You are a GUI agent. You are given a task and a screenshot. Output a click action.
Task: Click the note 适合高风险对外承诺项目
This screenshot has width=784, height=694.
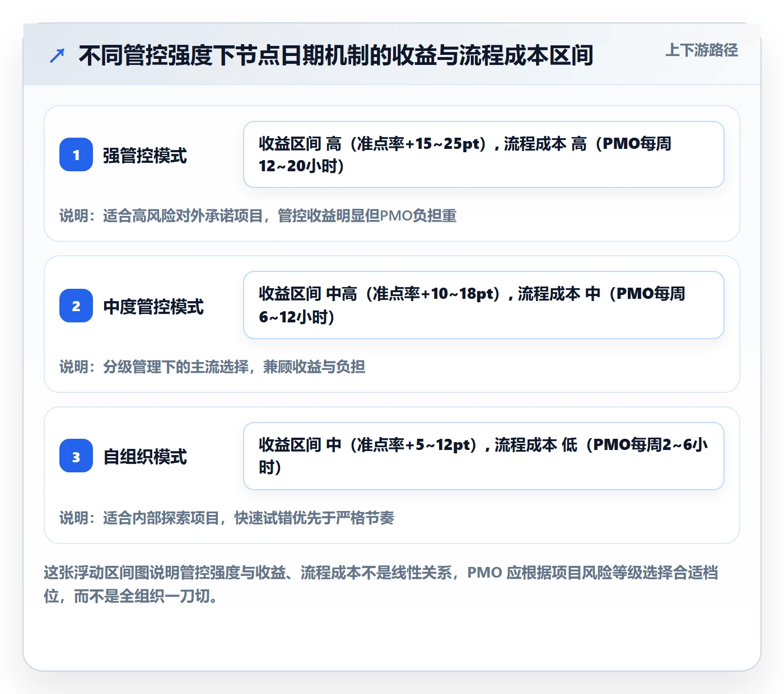pos(258,215)
